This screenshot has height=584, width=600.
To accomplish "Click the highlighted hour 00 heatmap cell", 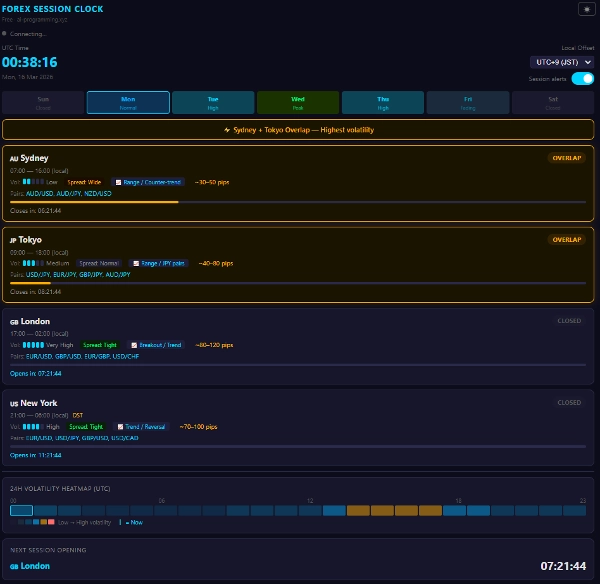I will pos(21,511).
